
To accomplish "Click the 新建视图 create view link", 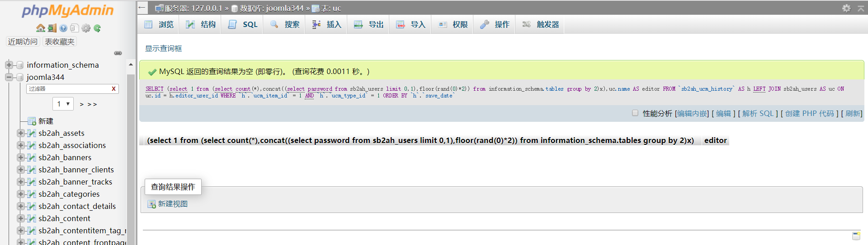I will click(173, 204).
